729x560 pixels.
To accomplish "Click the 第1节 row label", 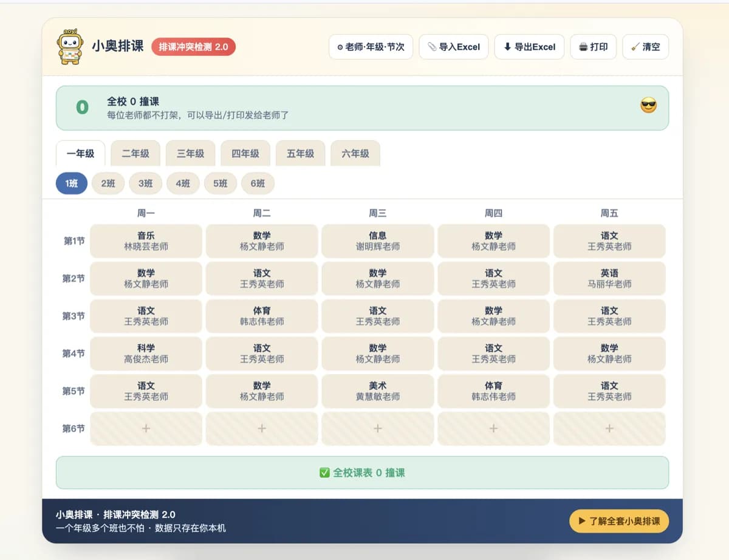I will tap(74, 241).
